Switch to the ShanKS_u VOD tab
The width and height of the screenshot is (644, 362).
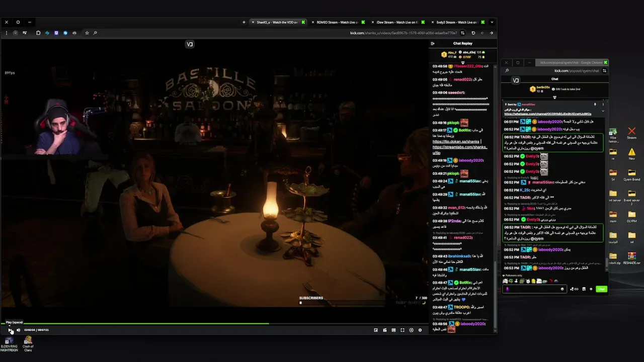pyautogui.click(x=278, y=22)
